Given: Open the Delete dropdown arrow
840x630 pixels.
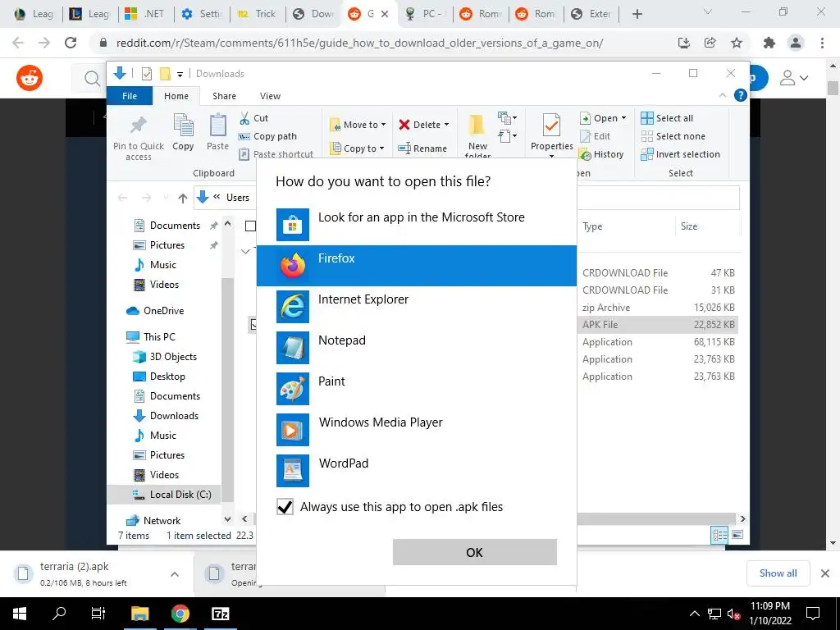Looking at the screenshot, I should point(446,125).
